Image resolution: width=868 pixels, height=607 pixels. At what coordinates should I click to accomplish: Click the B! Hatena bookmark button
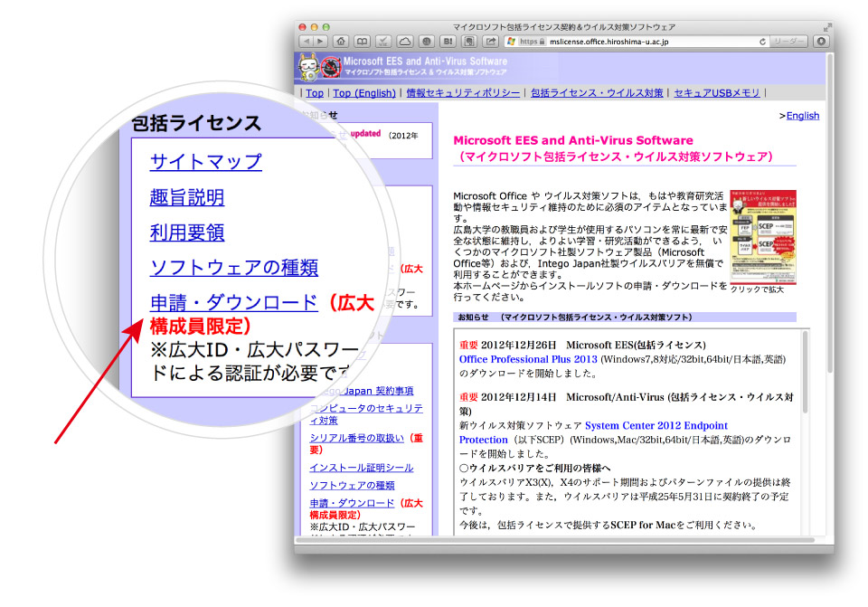448,42
